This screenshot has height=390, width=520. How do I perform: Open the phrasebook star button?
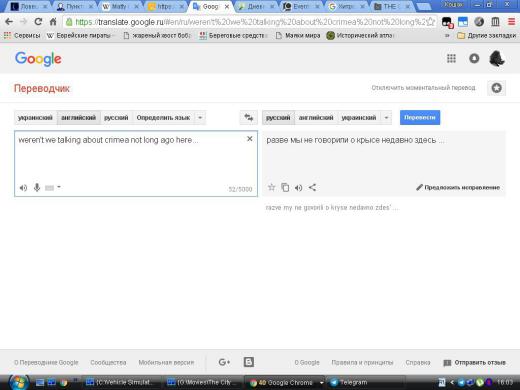point(496,88)
